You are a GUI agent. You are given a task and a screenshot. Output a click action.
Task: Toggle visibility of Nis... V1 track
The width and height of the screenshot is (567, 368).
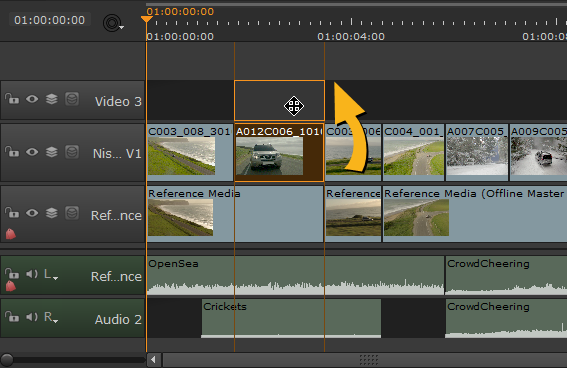point(32,152)
